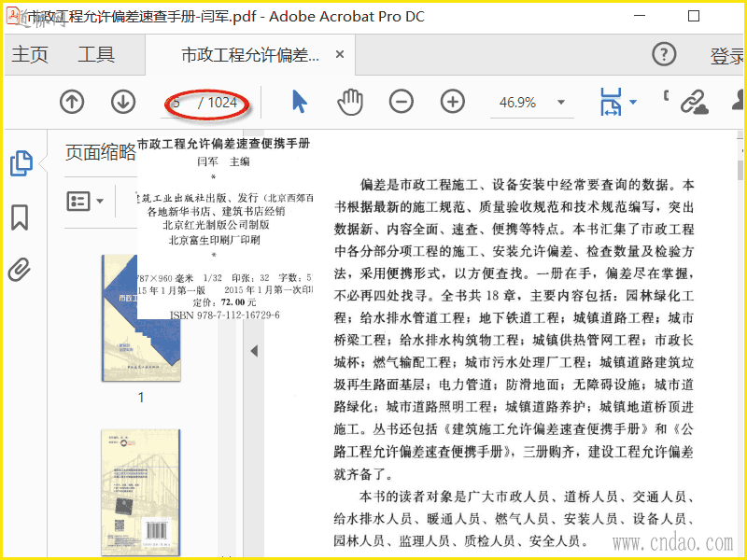Click the 登录 sign-in button
The width and height of the screenshot is (747, 560).
coord(726,56)
